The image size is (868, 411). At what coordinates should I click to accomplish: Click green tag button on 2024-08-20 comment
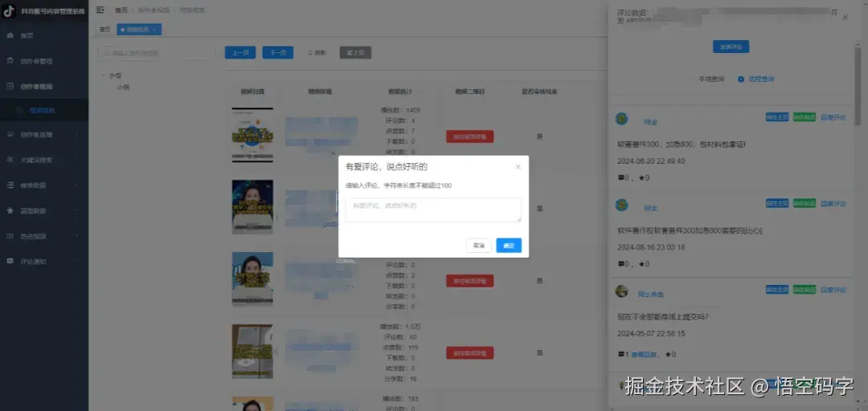click(804, 117)
